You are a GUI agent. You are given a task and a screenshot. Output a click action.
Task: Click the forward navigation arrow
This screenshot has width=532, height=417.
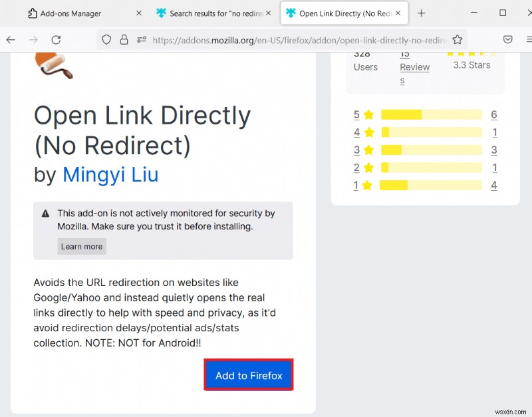pyautogui.click(x=33, y=40)
